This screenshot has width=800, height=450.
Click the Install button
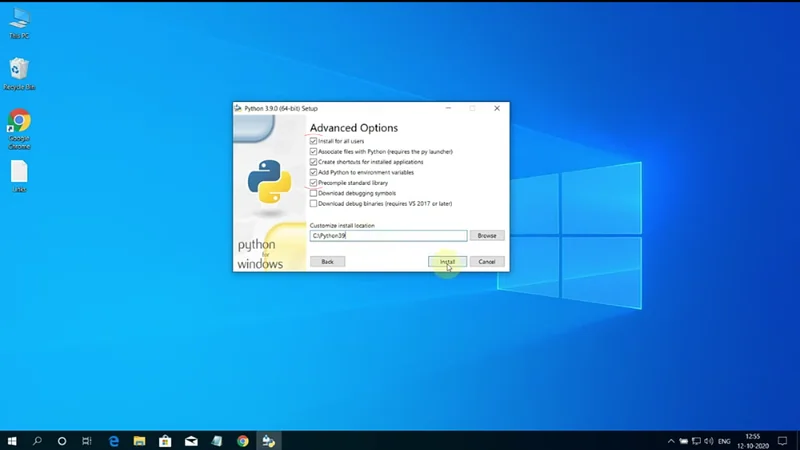[x=447, y=262]
